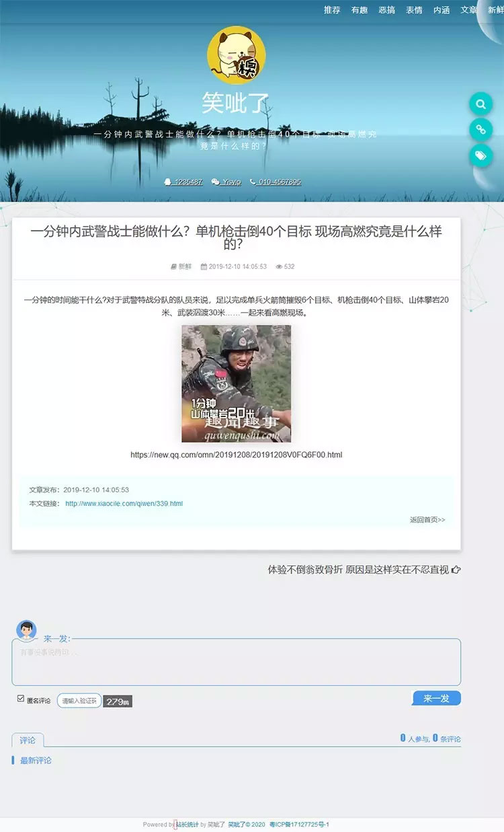The height and width of the screenshot is (832, 504).
Task: Click 返回首页>> link
Action: pyautogui.click(x=427, y=520)
